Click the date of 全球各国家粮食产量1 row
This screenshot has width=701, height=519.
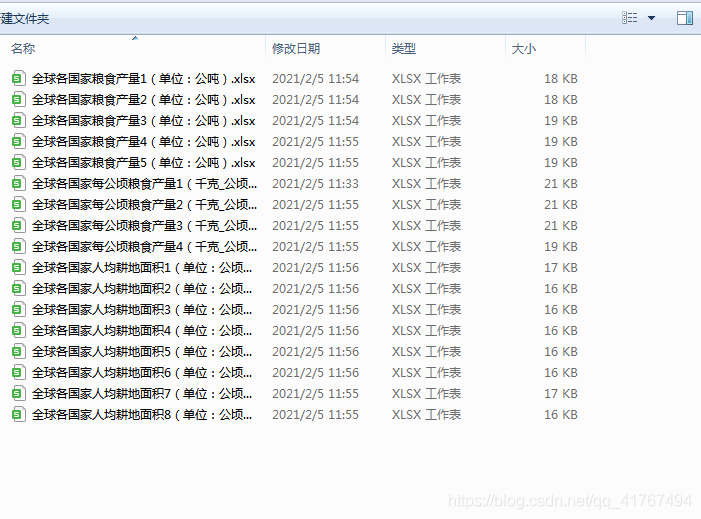(315, 79)
